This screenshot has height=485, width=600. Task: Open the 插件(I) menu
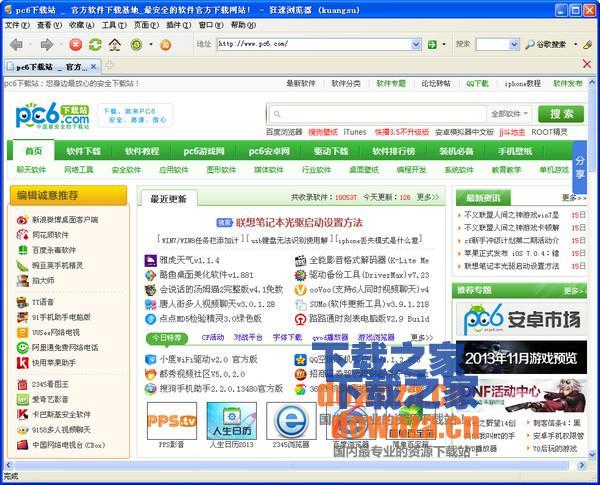(x=179, y=25)
